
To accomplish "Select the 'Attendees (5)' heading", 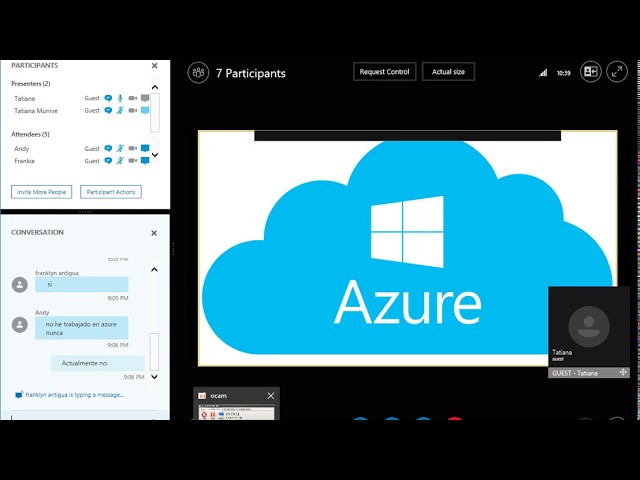I will [x=30, y=134].
